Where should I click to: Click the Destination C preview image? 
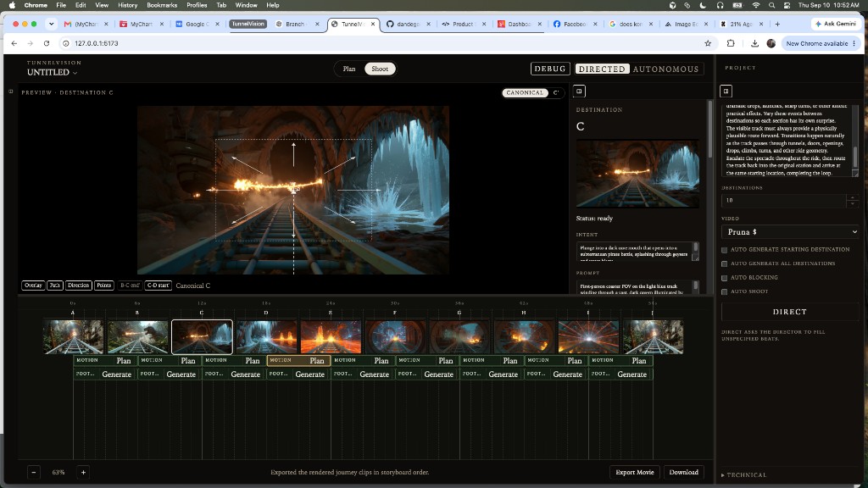(637, 174)
